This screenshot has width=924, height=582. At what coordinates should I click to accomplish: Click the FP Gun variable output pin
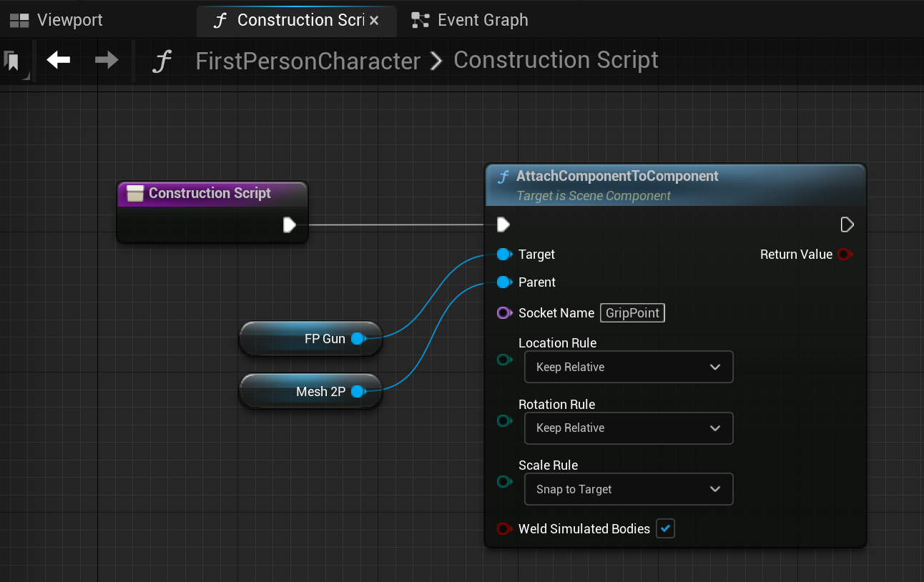[358, 339]
